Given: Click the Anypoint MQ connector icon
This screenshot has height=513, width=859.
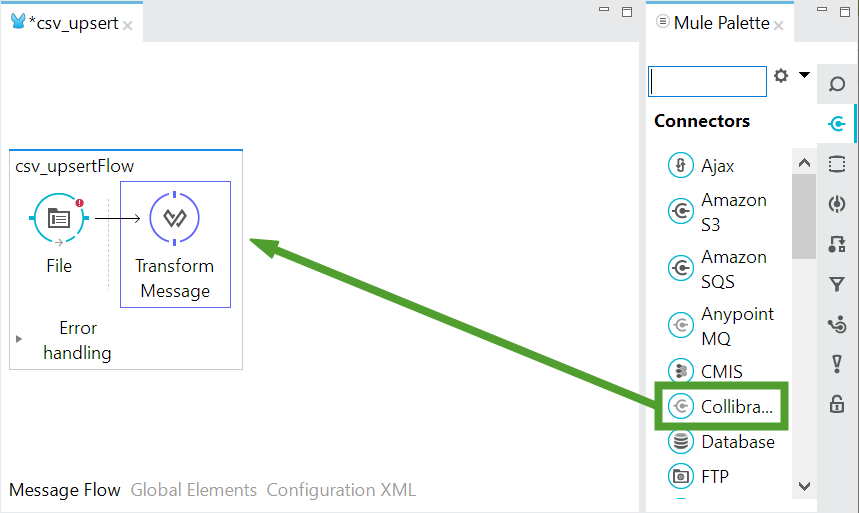Looking at the screenshot, I should click(x=681, y=325).
